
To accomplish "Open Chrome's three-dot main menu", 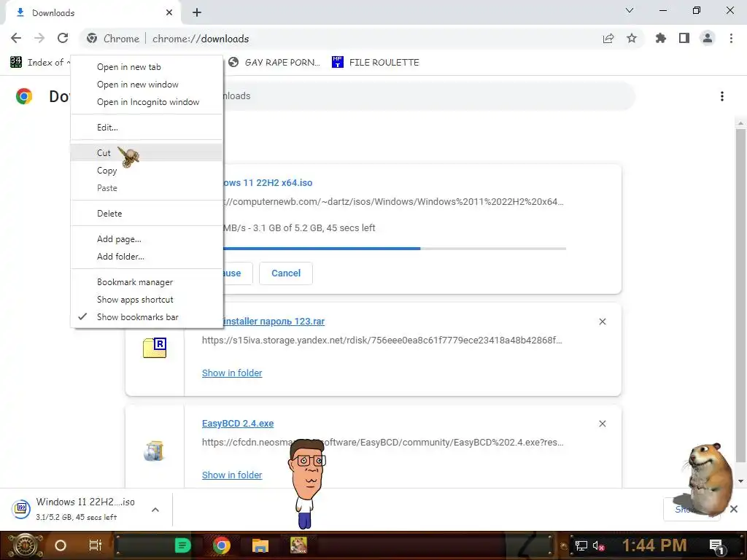I will [x=731, y=39].
